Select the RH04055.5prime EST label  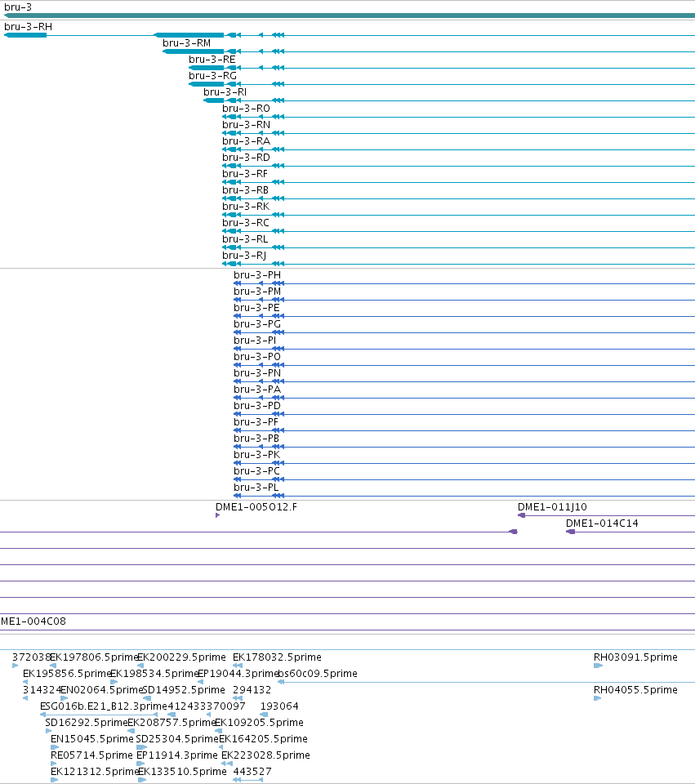tap(635, 690)
